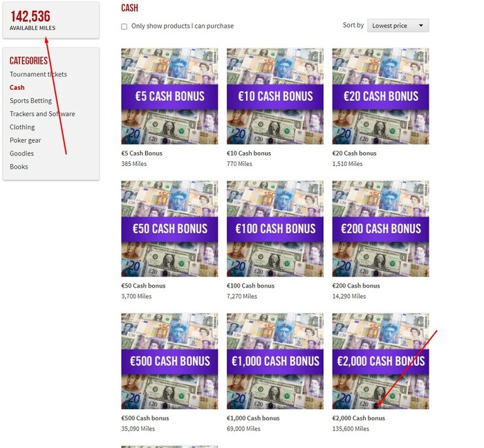Open the '€20 Cash bonus' title link
The width and height of the screenshot is (484, 448).
click(354, 153)
